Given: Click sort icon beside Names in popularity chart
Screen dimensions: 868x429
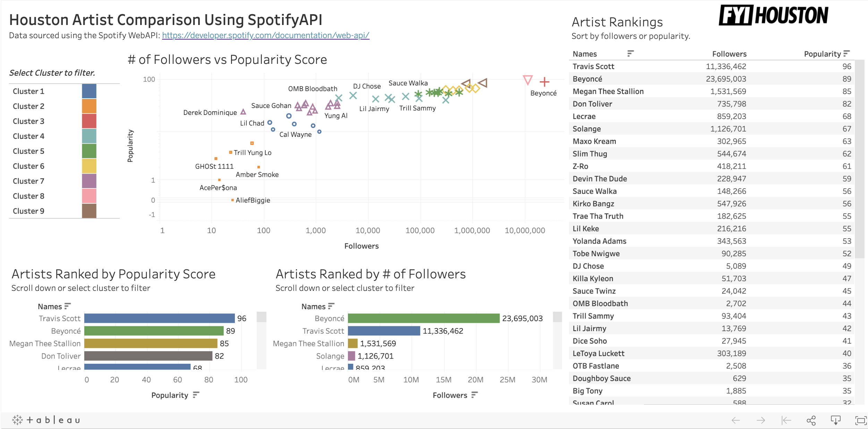Looking at the screenshot, I should 68,306.
